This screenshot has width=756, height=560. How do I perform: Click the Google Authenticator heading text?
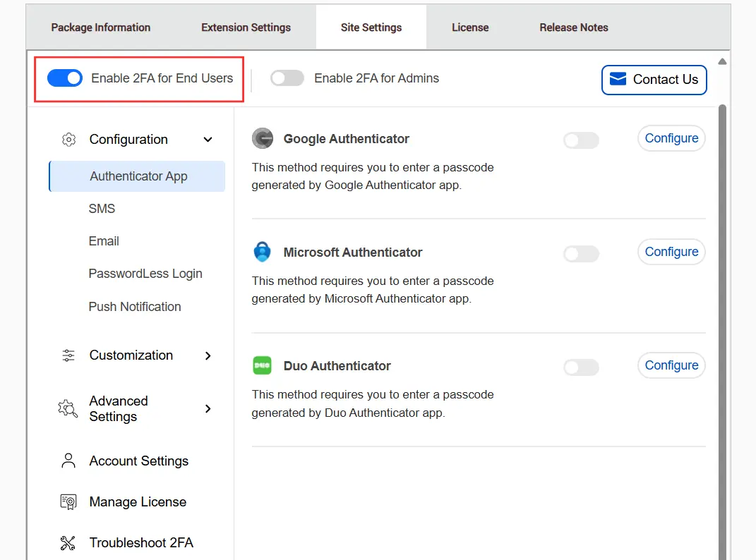tap(346, 139)
